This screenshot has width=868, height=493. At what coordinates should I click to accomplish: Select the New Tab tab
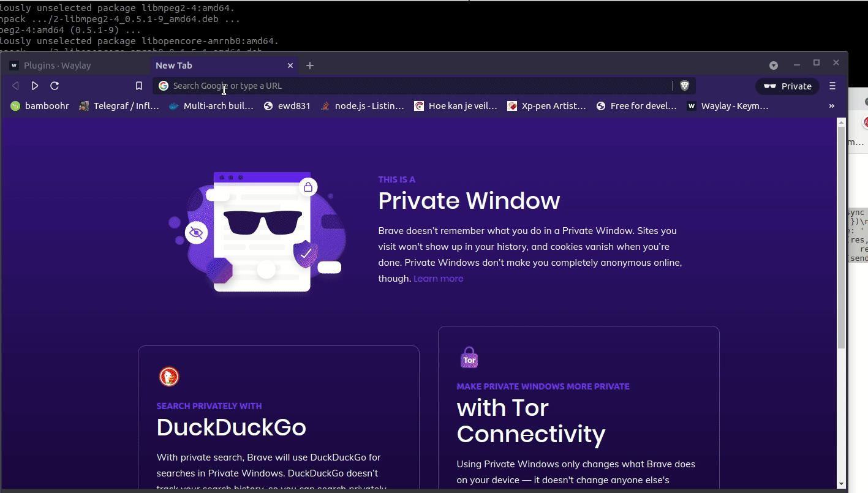click(x=224, y=66)
